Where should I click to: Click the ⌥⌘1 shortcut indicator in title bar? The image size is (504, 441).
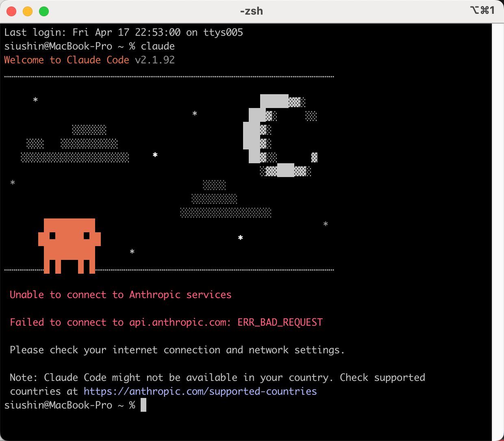[482, 10]
